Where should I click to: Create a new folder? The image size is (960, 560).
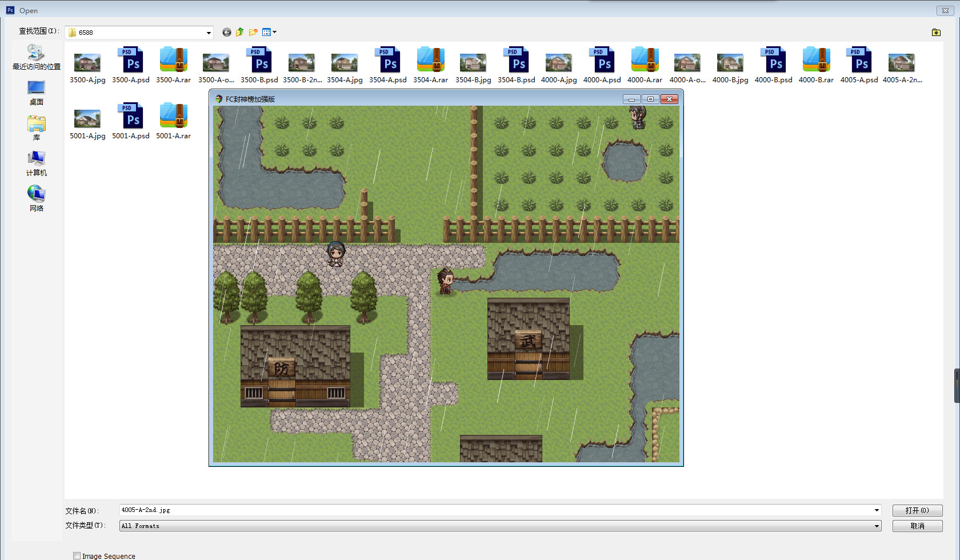tap(253, 33)
